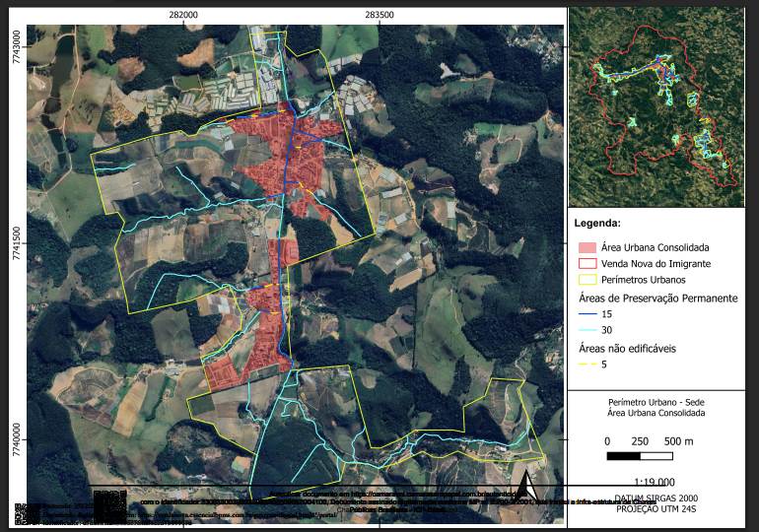Click the Áreas de Preservação Permanente heading
Image resolution: width=759 pixels, height=532 pixels.
(657, 297)
